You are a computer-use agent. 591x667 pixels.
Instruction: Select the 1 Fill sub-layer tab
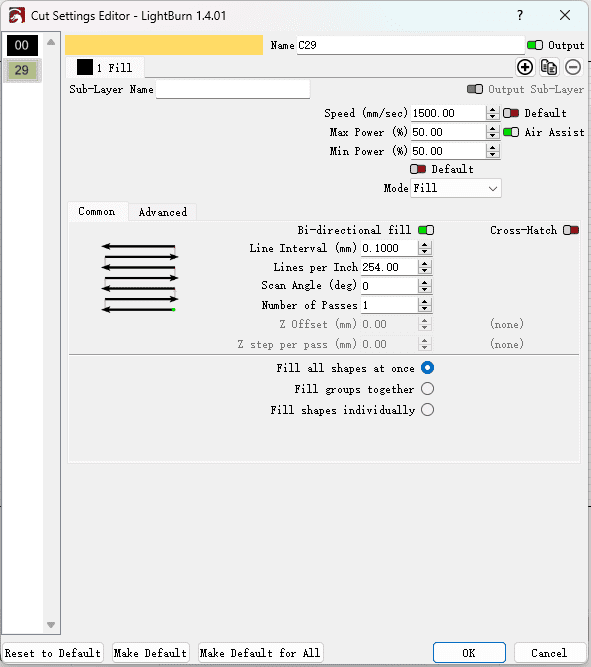point(105,68)
